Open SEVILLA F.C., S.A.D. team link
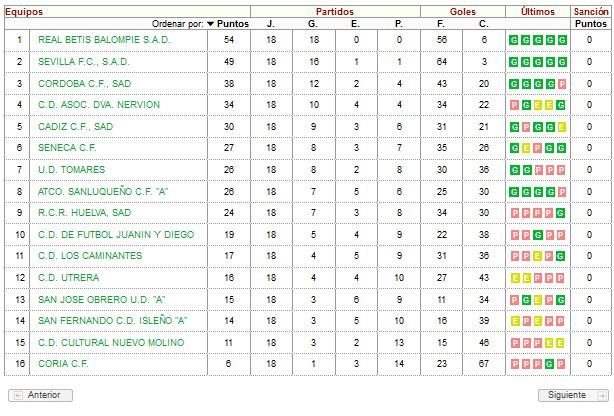The height and width of the screenshot is (416, 614). pos(84,61)
